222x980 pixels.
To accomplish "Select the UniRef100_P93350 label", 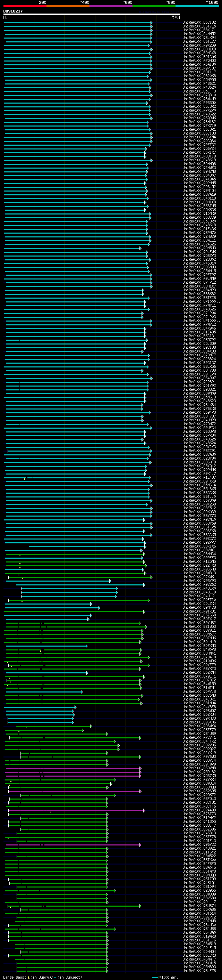I will (x=199, y=103).
